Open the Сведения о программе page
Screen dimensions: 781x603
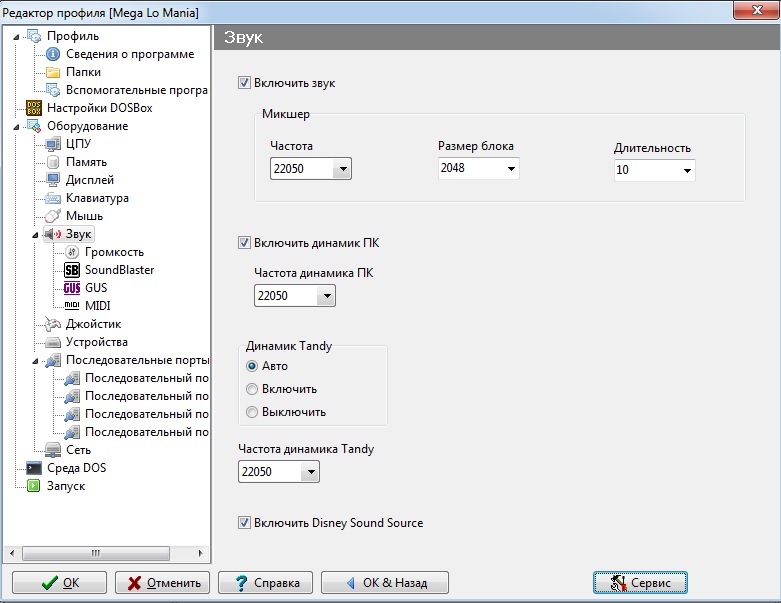point(130,54)
